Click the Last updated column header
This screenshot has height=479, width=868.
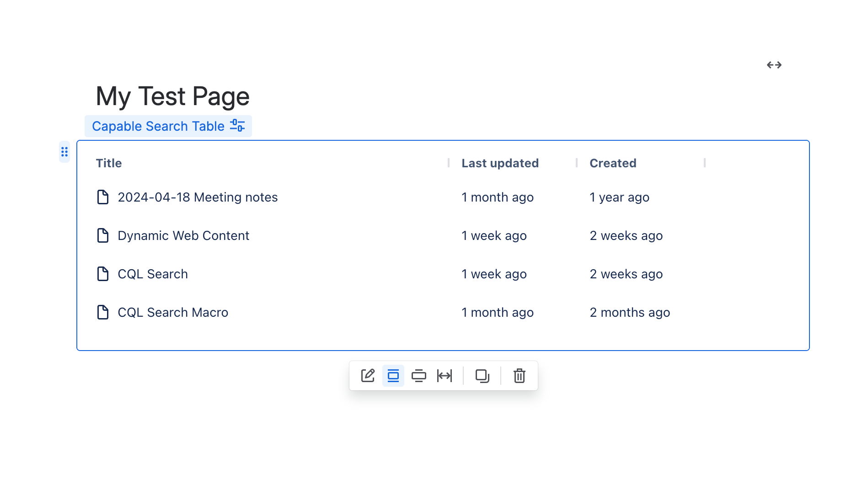(500, 163)
